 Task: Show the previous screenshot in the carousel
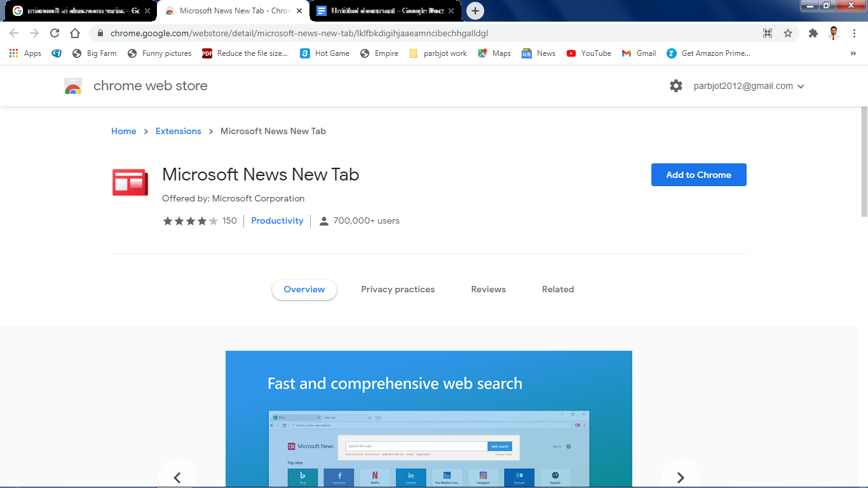coord(177,477)
